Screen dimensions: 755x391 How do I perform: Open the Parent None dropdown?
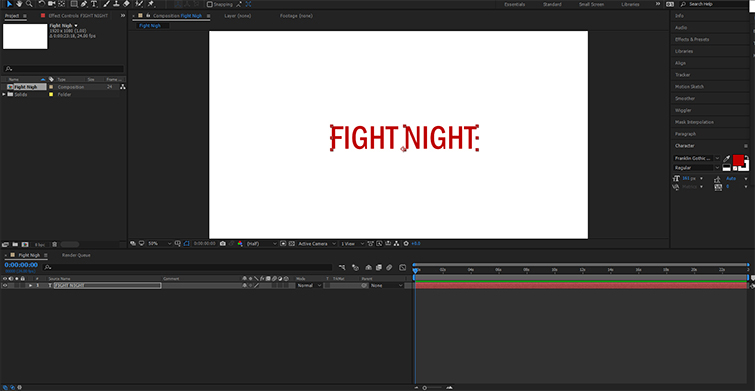point(387,286)
